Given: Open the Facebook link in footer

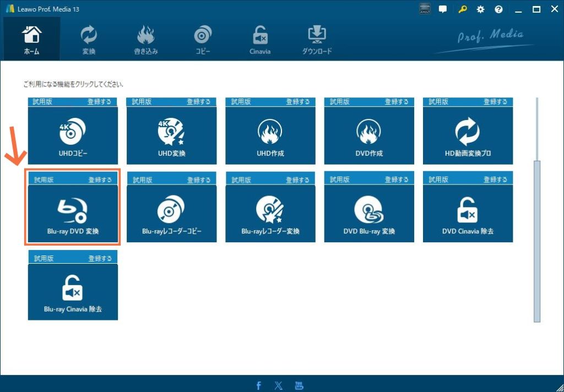Looking at the screenshot, I should pos(259,385).
